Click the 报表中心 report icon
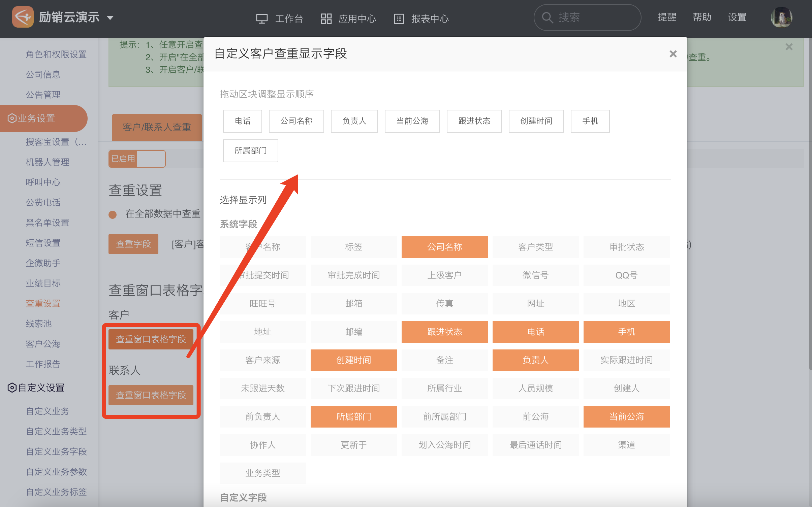The width and height of the screenshot is (812, 507). click(399, 19)
